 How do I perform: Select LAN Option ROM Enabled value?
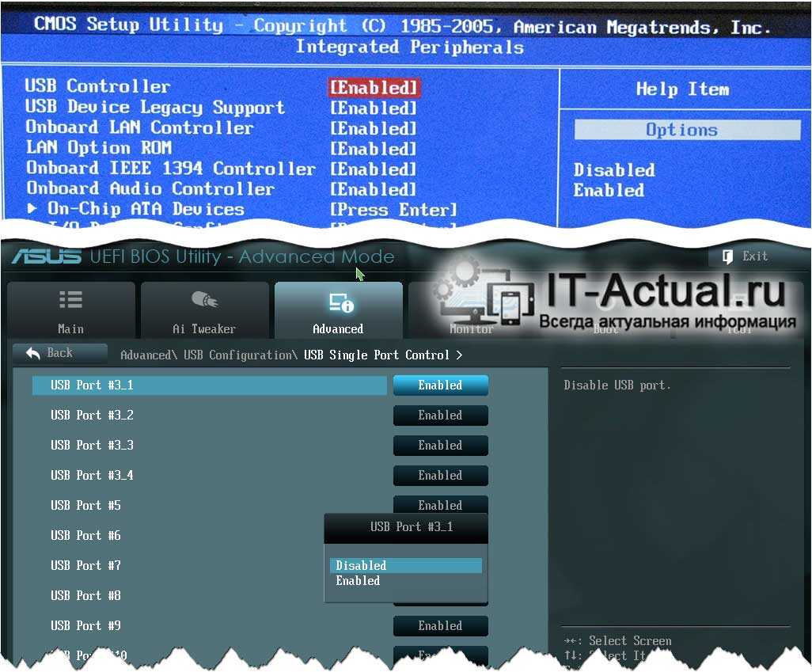click(374, 149)
